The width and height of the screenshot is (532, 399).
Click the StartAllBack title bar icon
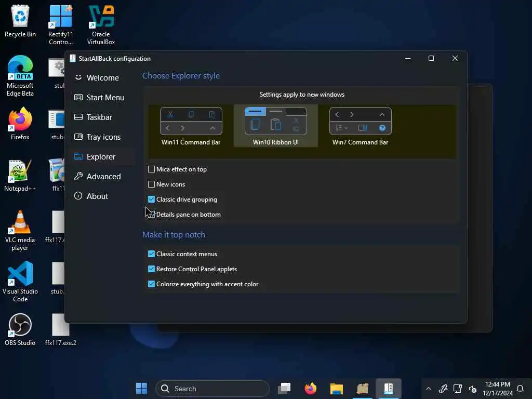click(x=73, y=58)
